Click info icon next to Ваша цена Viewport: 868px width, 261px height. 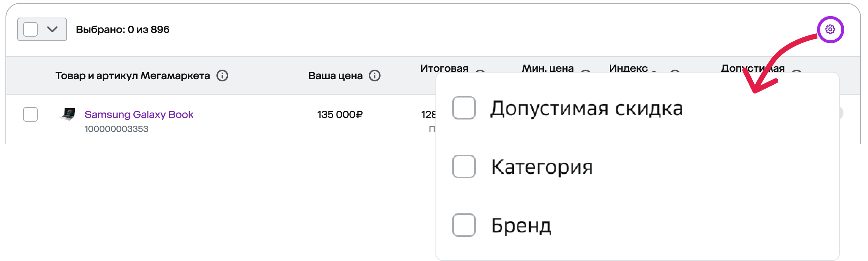point(375,76)
